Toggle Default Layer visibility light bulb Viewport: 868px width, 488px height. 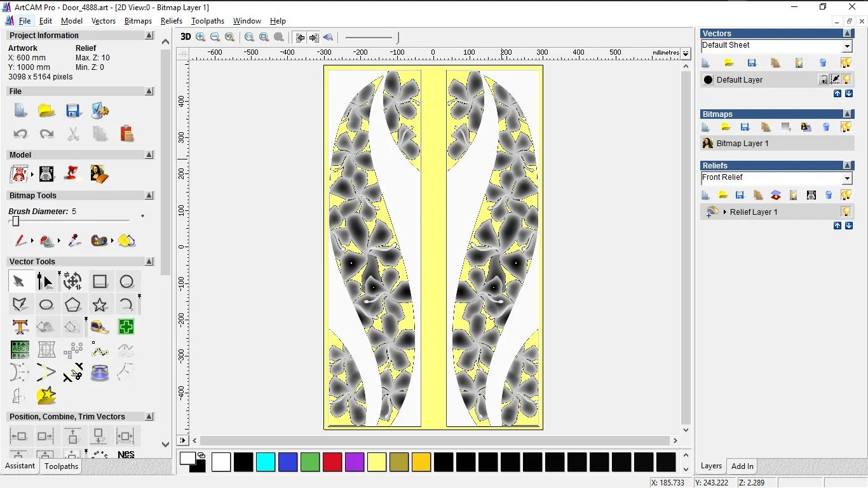pos(846,79)
